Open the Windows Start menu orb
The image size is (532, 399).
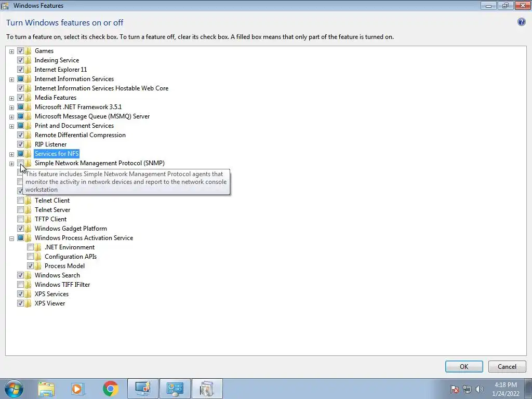14,389
